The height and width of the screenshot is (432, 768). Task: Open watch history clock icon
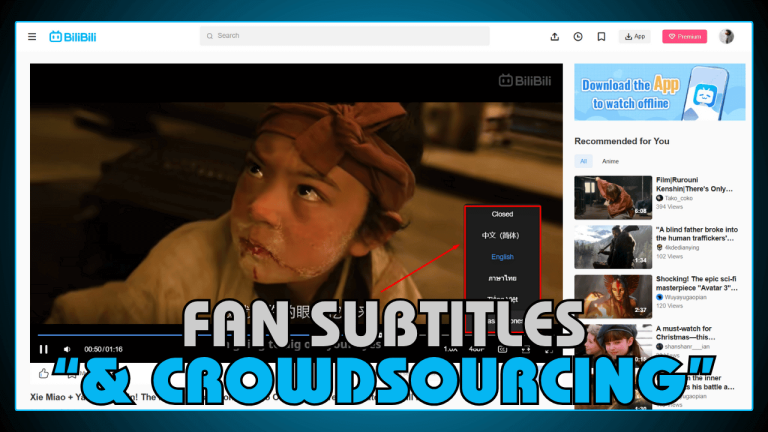tap(578, 36)
